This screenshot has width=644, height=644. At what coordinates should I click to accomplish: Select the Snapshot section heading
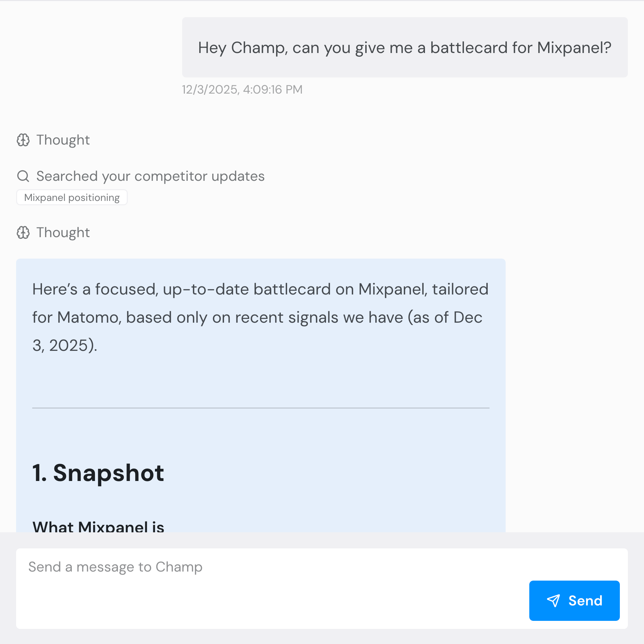tap(98, 473)
